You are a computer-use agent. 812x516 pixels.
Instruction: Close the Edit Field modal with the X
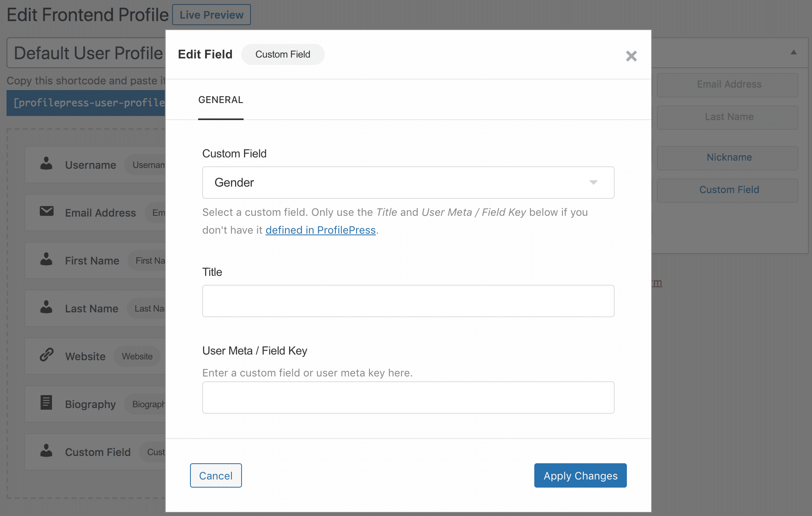point(631,56)
